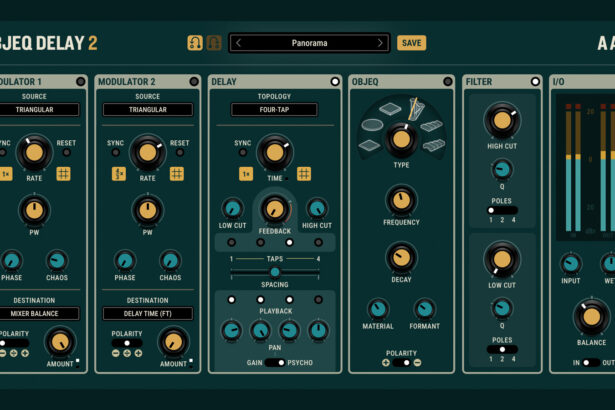Toggle the third feedback tap selector
The width and height of the screenshot is (615, 410).
click(x=289, y=242)
